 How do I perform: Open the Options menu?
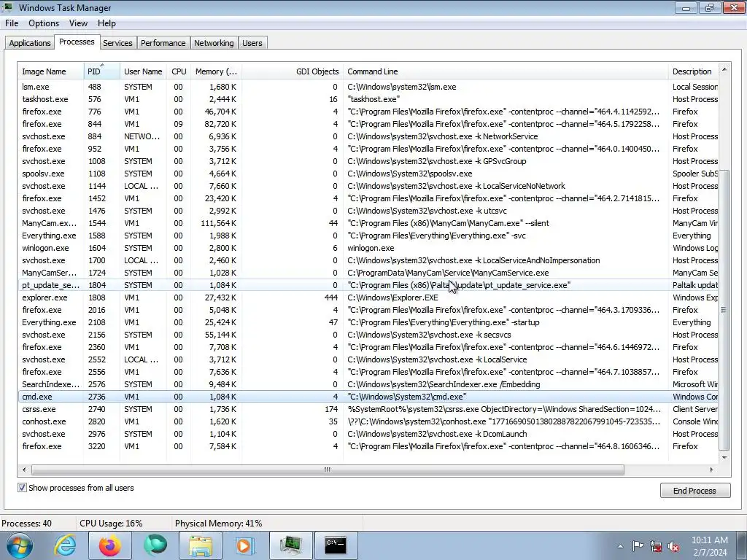44,23
